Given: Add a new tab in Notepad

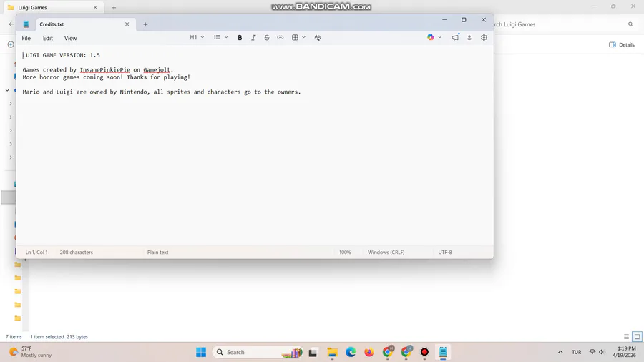Looking at the screenshot, I should click(145, 24).
